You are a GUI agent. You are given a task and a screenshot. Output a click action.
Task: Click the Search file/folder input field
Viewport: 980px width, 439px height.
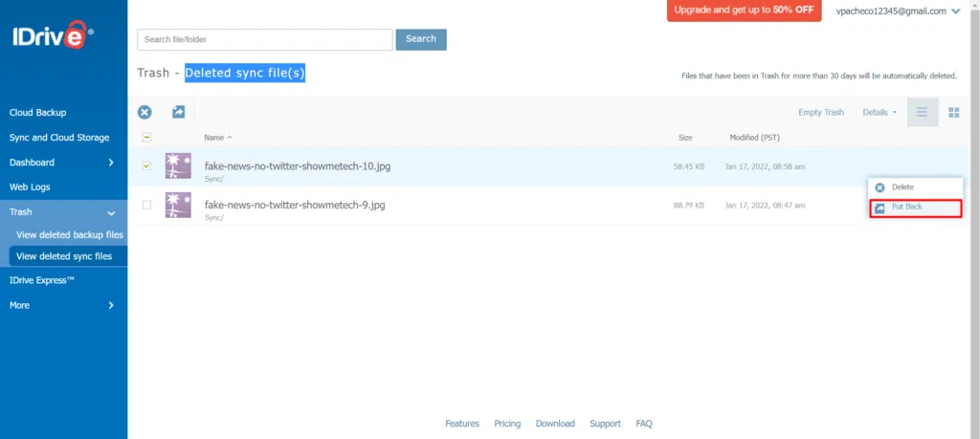click(265, 39)
